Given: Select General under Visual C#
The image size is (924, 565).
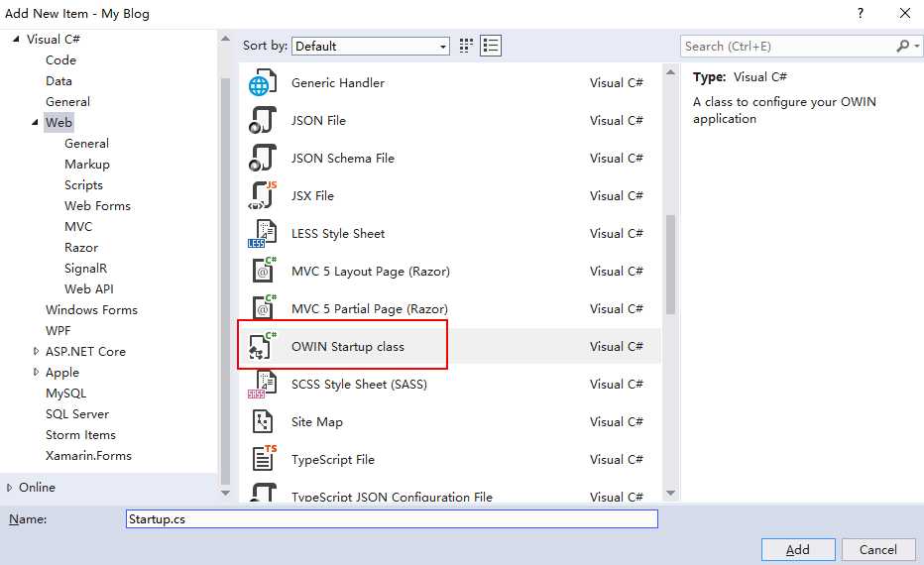Looking at the screenshot, I should tap(67, 101).
